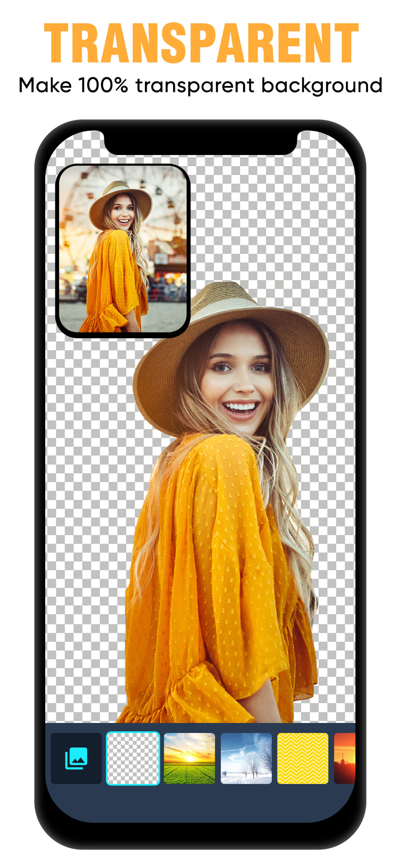Viewport: 401px width, 868px height.
Task: Pick the snowy winter trees background
Action: point(246,758)
